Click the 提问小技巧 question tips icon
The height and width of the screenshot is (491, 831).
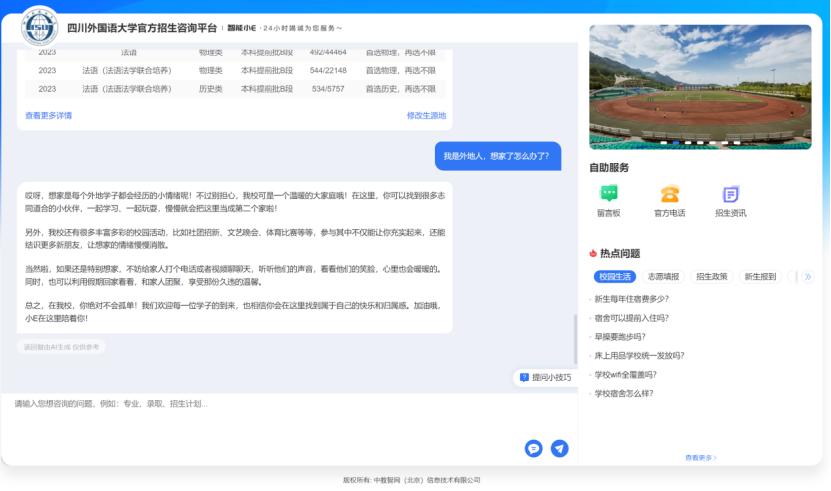pos(525,377)
